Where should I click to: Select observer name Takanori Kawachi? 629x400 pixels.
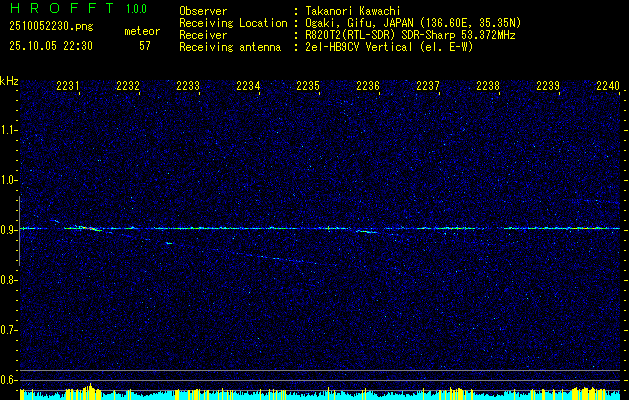click(352, 11)
